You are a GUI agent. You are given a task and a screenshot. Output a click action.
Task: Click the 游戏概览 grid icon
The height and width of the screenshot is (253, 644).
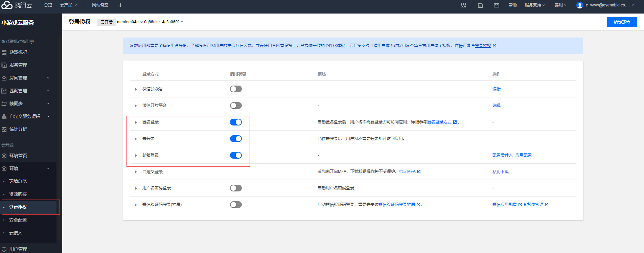(4, 52)
